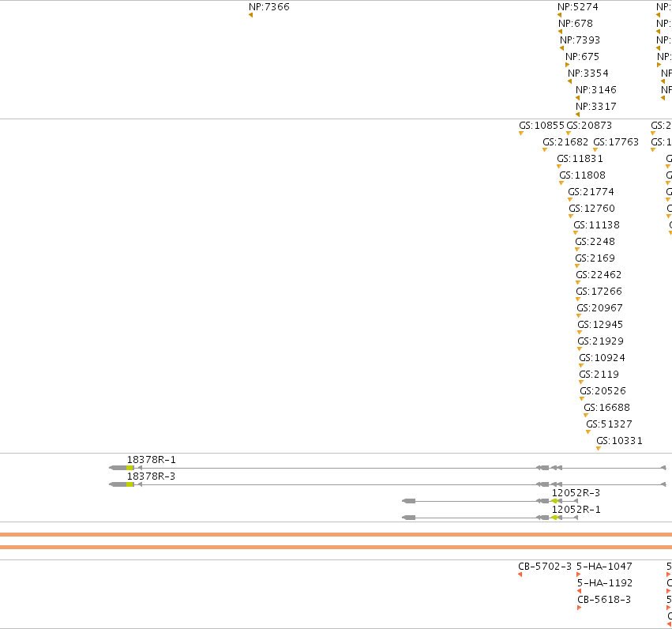This screenshot has height=629, width=672.
Task: Select the NP:5274 feature label
Action: coord(578,7)
